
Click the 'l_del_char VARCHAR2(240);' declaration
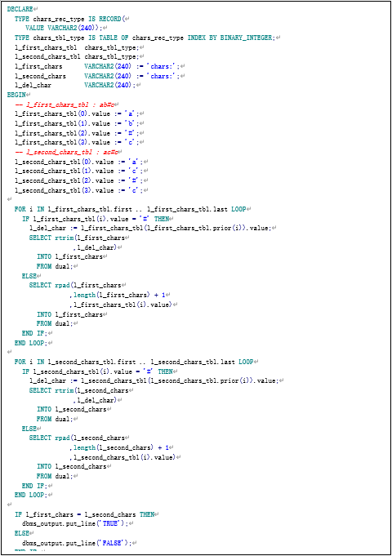point(75,85)
